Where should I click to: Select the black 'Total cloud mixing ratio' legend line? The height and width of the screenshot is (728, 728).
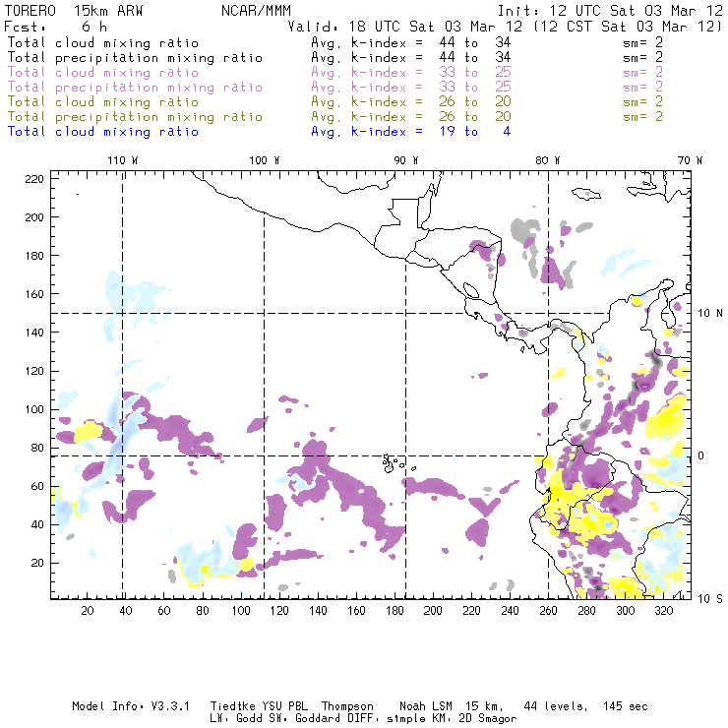point(103,42)
